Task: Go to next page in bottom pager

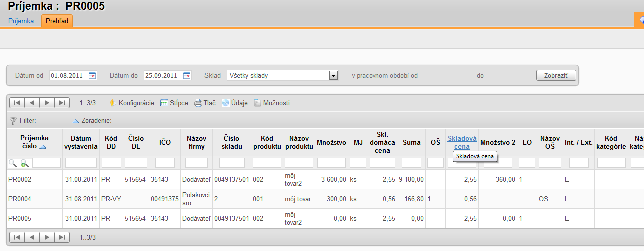Action: point(47,237)
